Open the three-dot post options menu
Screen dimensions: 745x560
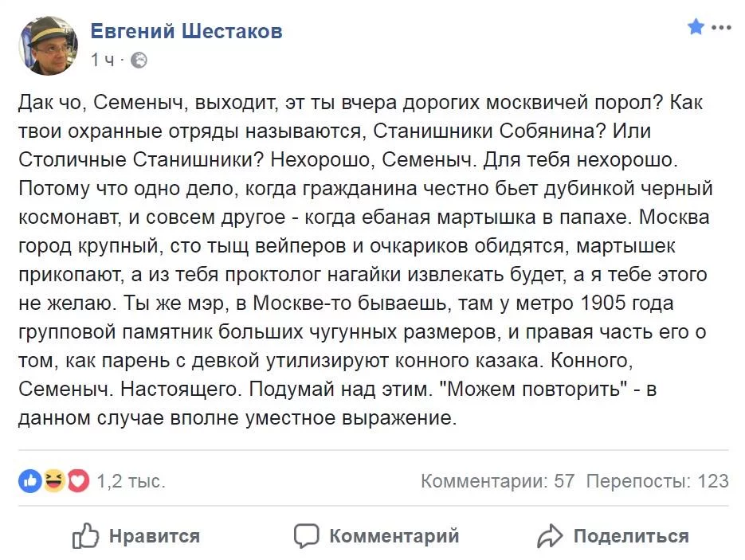721,28
